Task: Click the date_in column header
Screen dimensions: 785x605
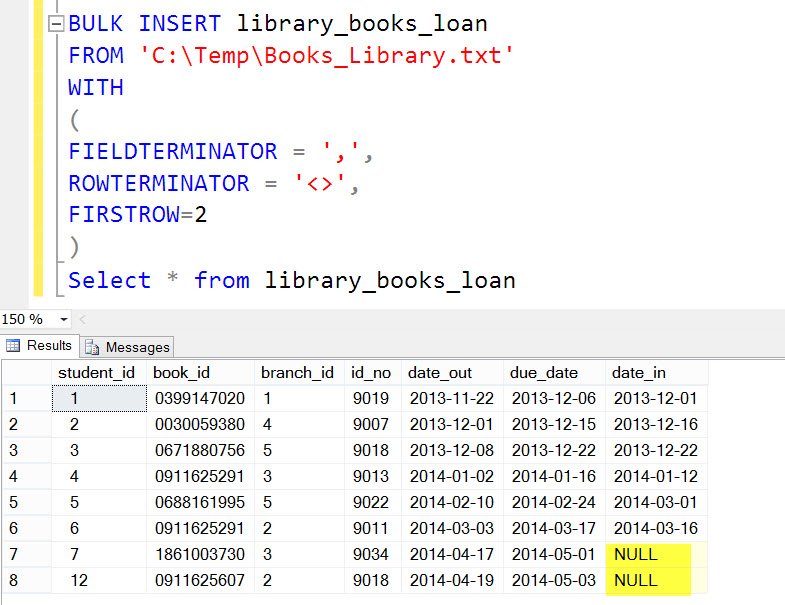Action: click(656, 373)
